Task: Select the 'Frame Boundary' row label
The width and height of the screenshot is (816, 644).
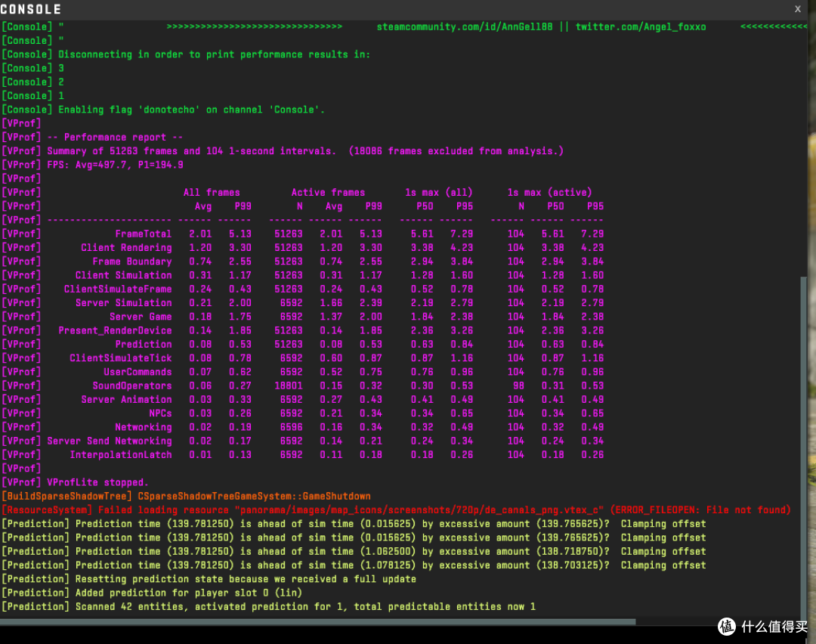Action: (x=131, y=262)
